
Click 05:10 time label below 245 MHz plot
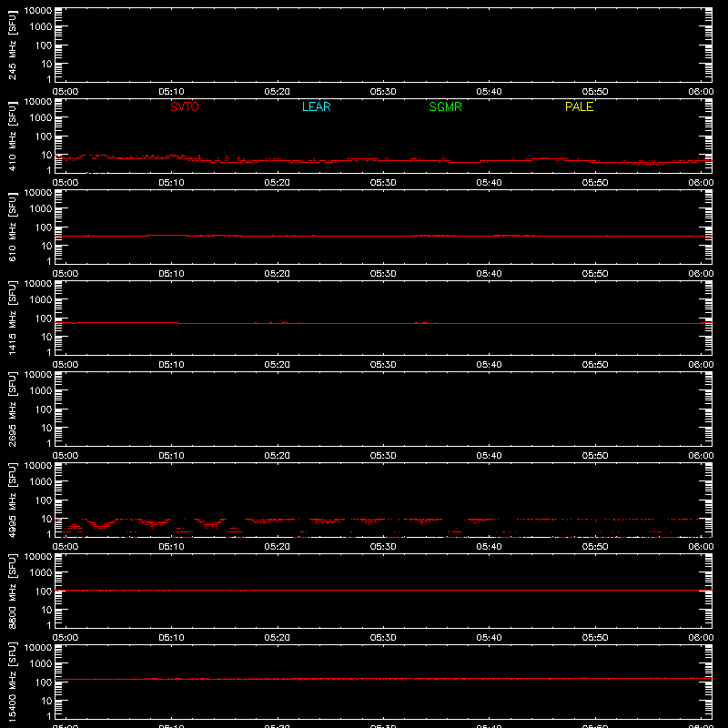click(x=171, y=92)
